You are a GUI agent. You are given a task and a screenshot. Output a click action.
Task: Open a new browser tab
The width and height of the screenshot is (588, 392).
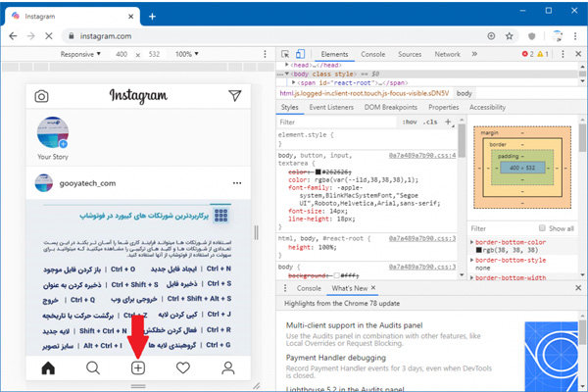(x=152, y=17)
